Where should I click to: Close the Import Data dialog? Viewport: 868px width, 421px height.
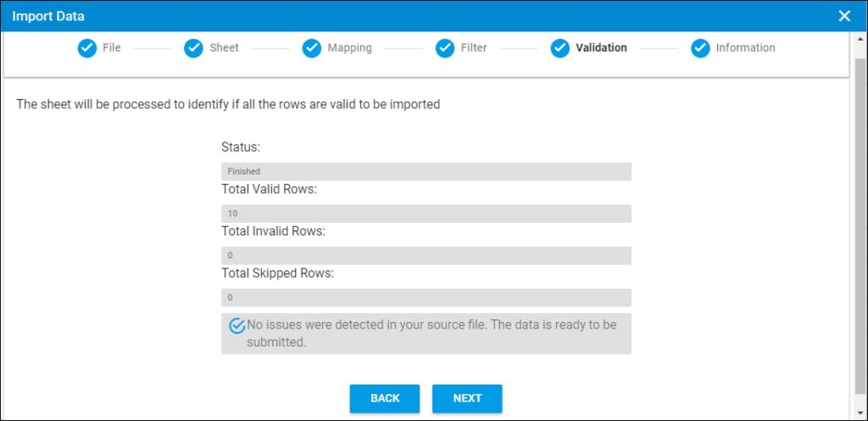point(844,16)
